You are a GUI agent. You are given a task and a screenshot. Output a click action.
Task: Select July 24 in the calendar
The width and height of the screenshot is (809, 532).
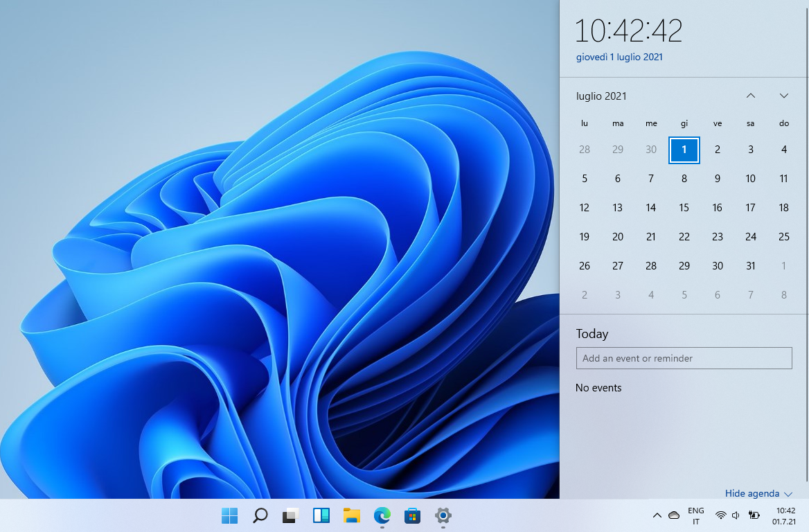click(x=751, y=237)
